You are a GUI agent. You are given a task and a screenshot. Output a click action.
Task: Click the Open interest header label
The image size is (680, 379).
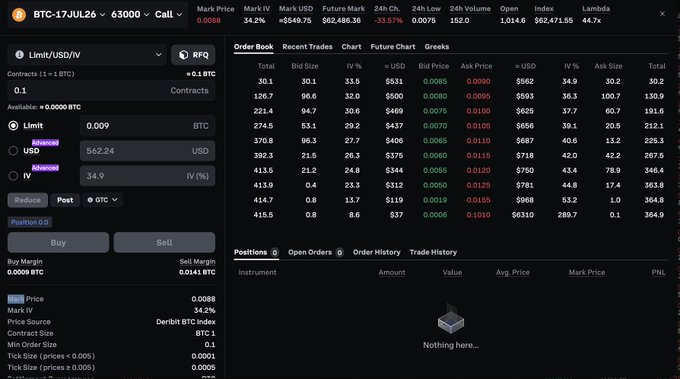click(x=509, y=9)
